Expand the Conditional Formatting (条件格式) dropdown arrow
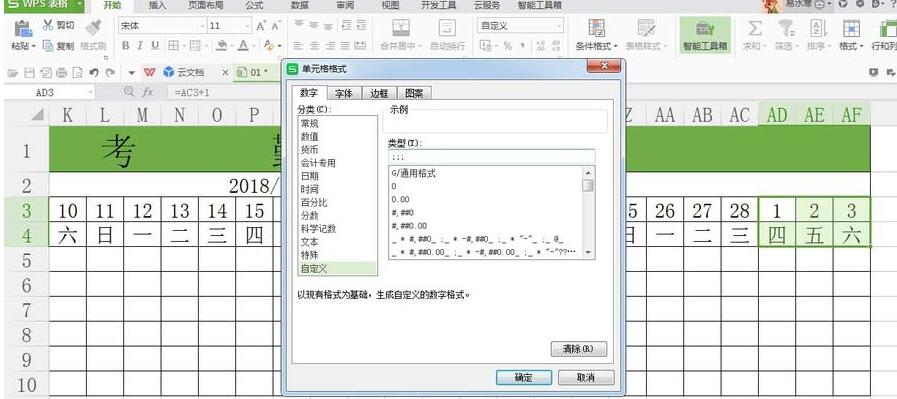Image resolution: width=897 pixels, height=399 pixels. click(616, 46)
